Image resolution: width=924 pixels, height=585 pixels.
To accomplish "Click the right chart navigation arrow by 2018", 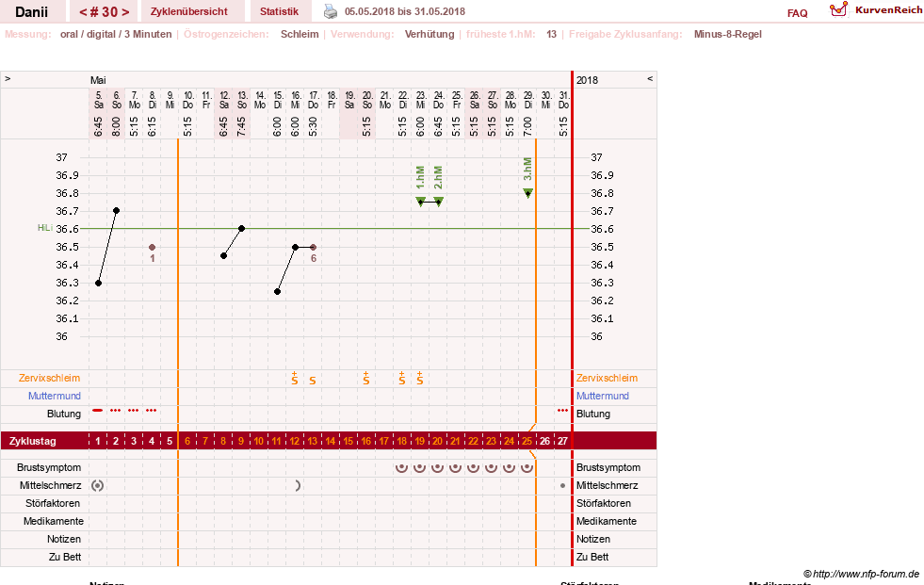I will point(650,78).
